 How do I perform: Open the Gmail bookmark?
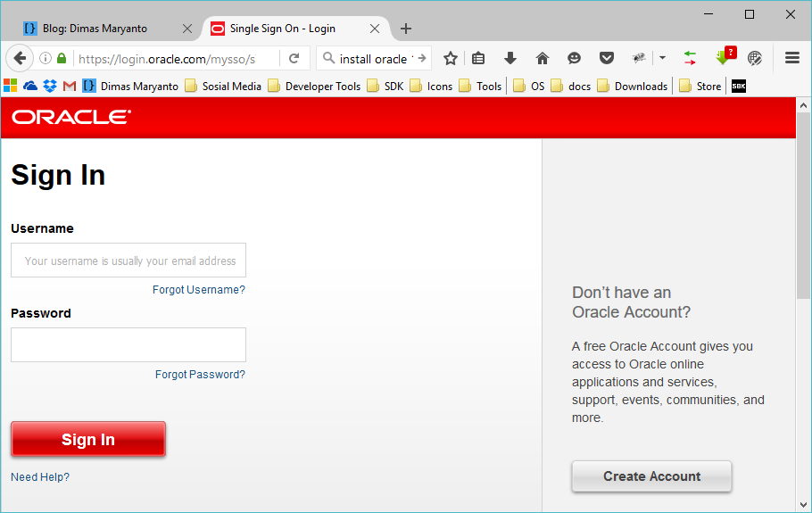(x=70, y=86)
